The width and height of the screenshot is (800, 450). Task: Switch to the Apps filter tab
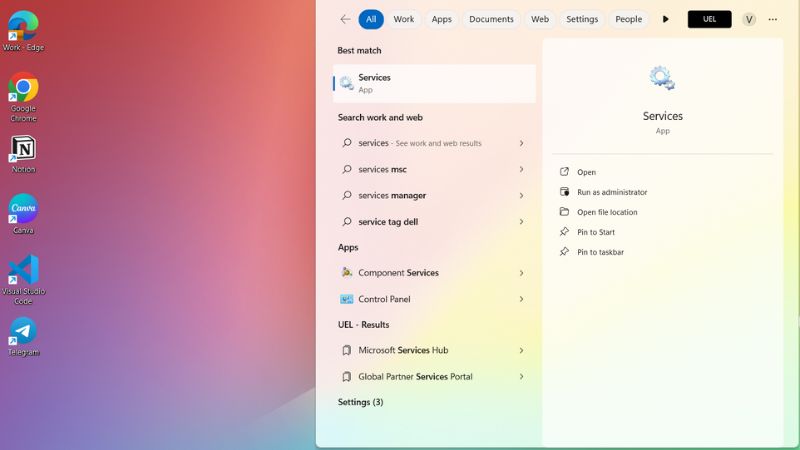pos(441,19)
